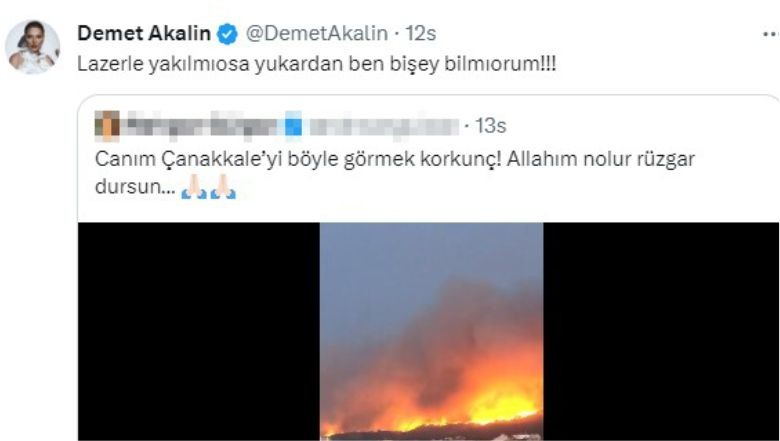Click the 13s quoted tweet timestamp

click(490, 126)
